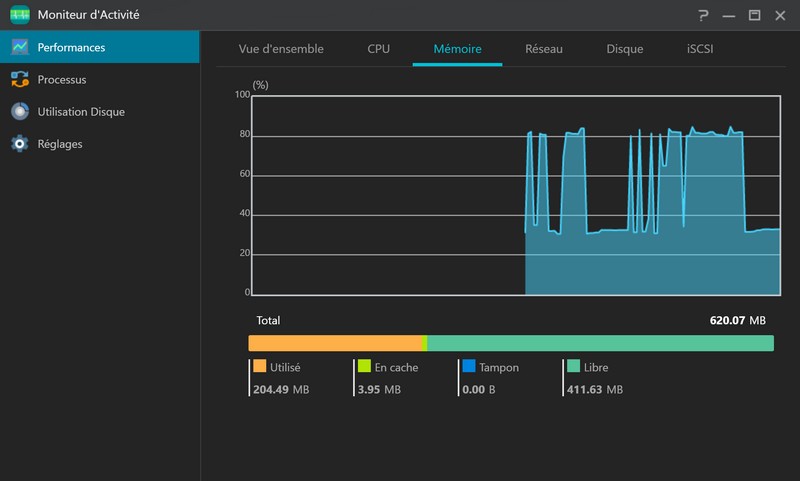This screenshot has height=481, width=800.
Task: Select the Processus sidebar icon
Action: pyautogui.click(x=20, y=79)
